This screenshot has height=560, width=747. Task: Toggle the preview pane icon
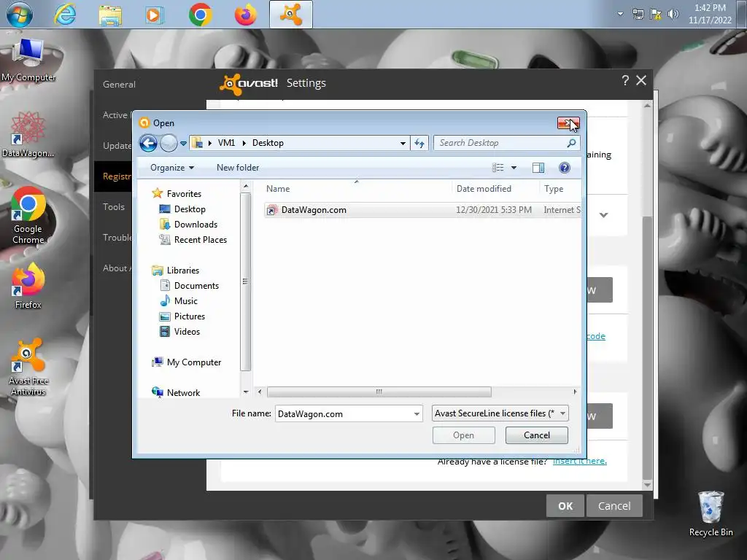tap(538, 168)
